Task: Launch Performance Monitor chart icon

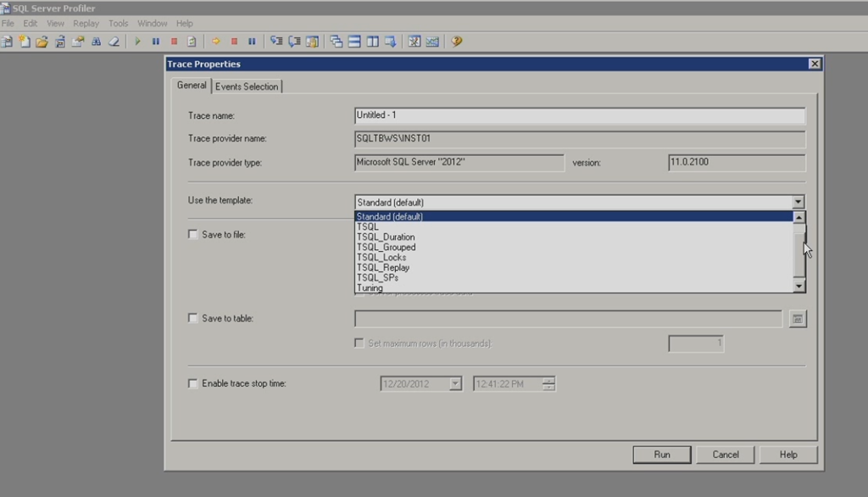Action: click(x=432, y=42)
